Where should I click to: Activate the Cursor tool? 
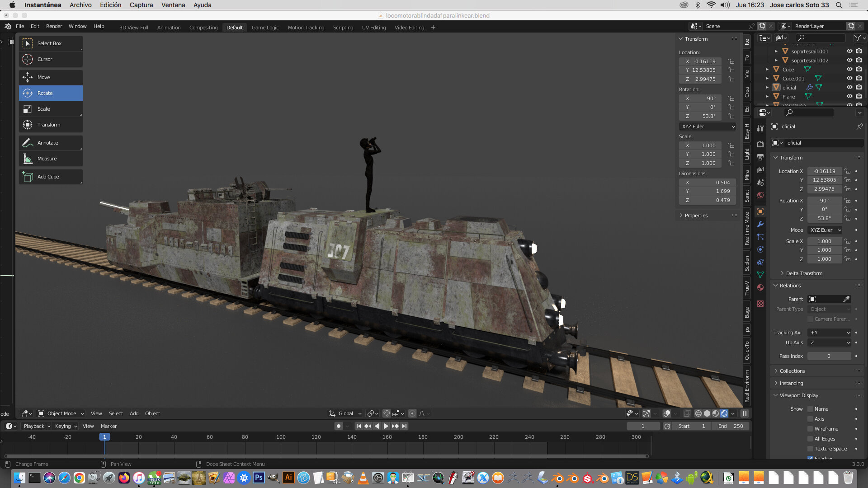[51, 59]
